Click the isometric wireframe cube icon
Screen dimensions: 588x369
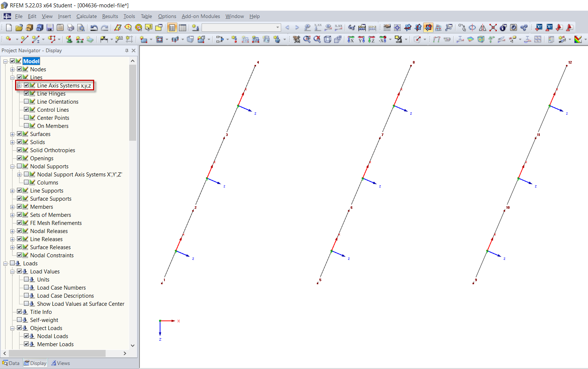tap(327, 39)
